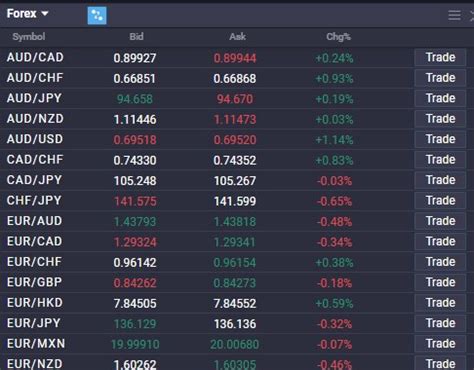Click Trade button for CAD/CHF
This screenshot has width=474, height=370.
pos(440,160)
